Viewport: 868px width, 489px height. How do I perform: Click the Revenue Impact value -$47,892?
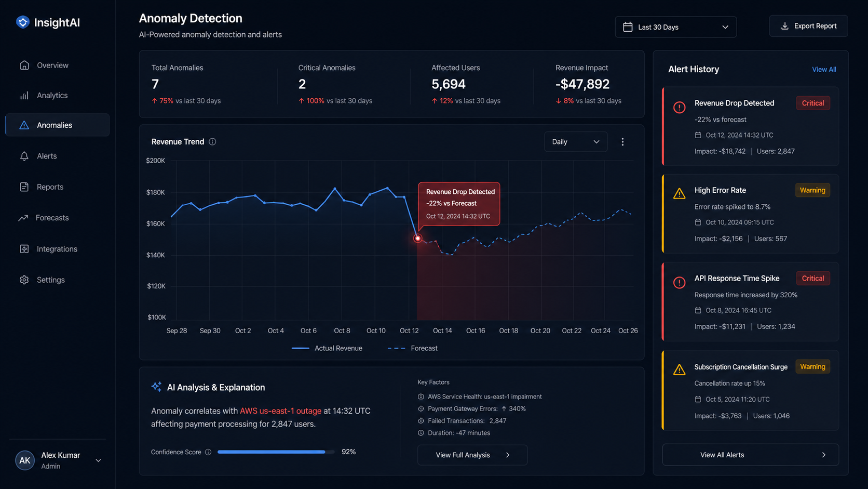point(582,84)
